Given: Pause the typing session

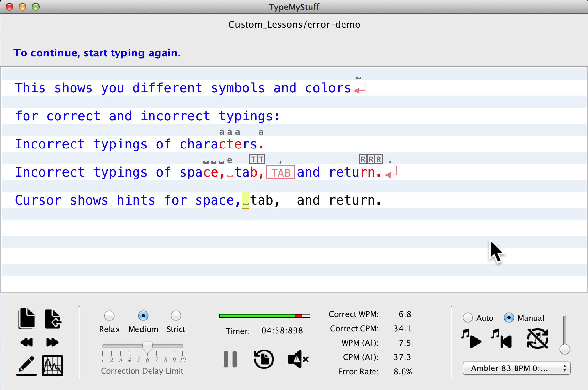Looking at the screenshot, I should pos(230,359).
